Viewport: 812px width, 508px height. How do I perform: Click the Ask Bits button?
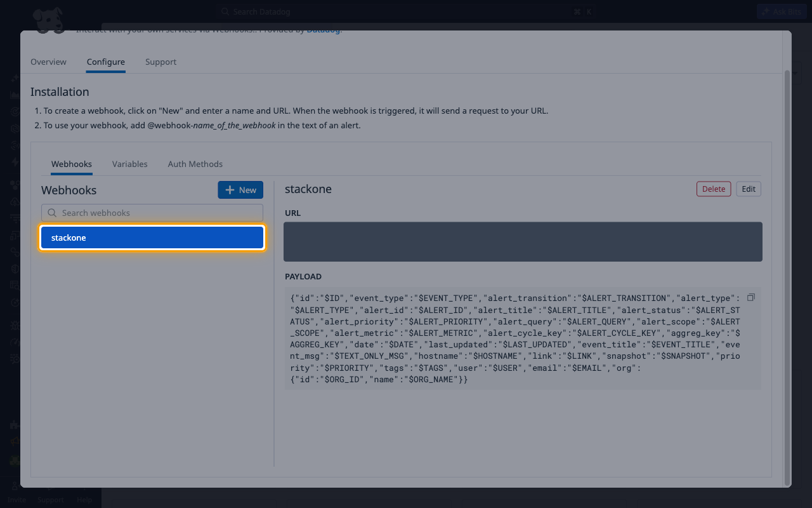point(782,11)
